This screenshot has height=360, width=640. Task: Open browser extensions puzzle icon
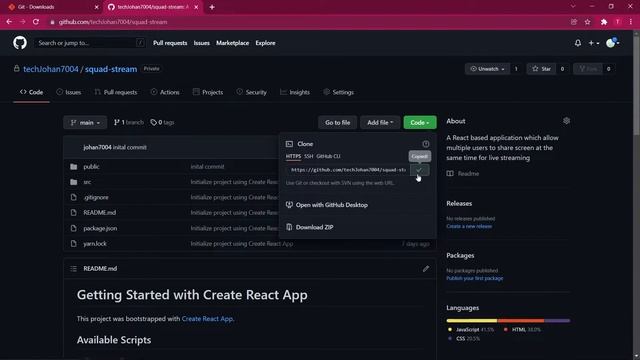604,22
